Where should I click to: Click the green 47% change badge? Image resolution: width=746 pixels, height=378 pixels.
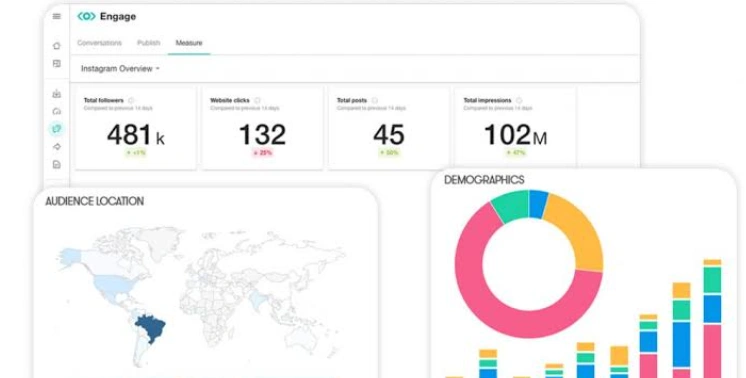[x=516, y=153]
